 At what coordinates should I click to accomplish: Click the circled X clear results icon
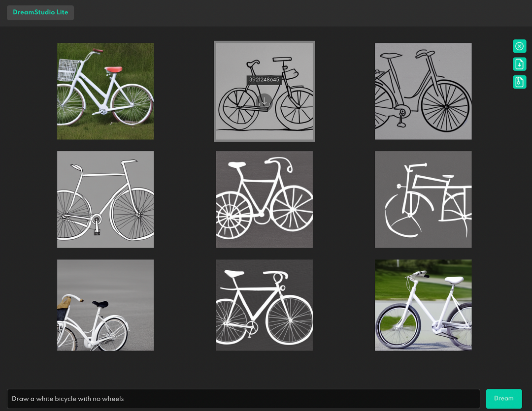[519, 46]
